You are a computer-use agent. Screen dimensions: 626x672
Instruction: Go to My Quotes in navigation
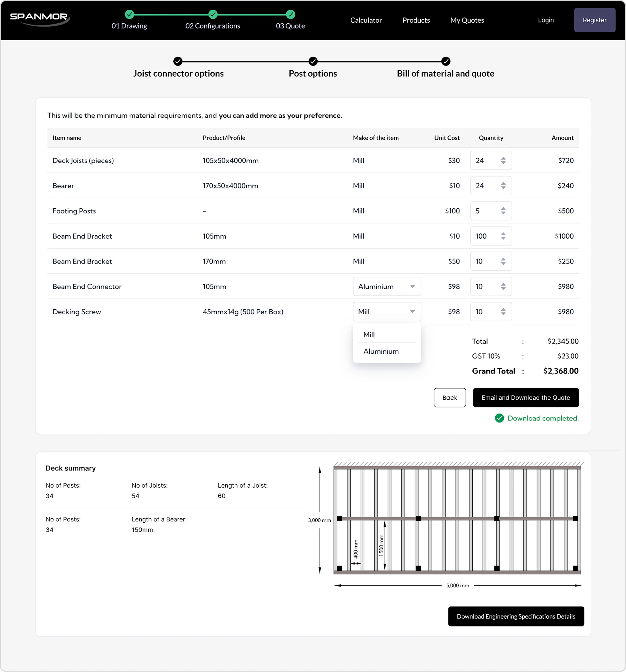[x=467, y=20]
